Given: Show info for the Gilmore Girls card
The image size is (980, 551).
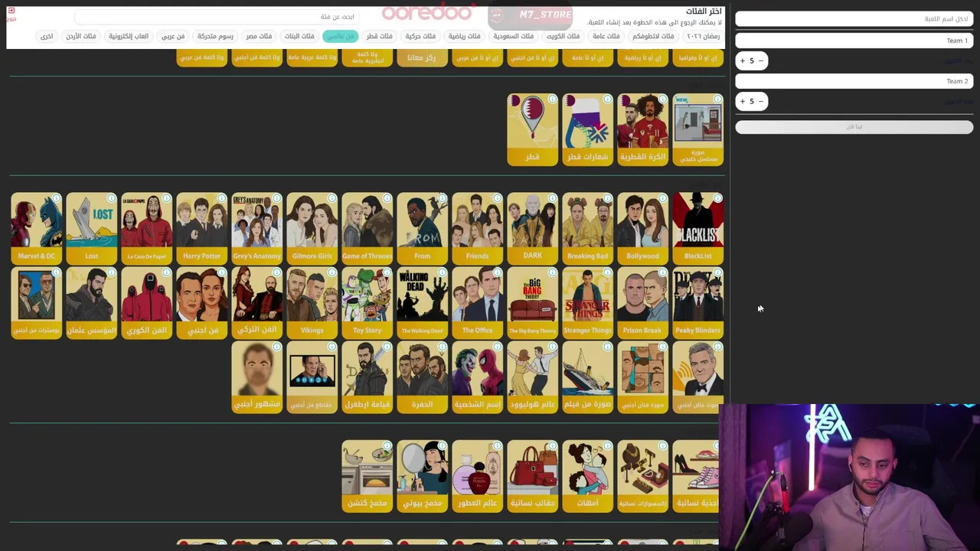Looking at the screenshot, I should point(332,198).
